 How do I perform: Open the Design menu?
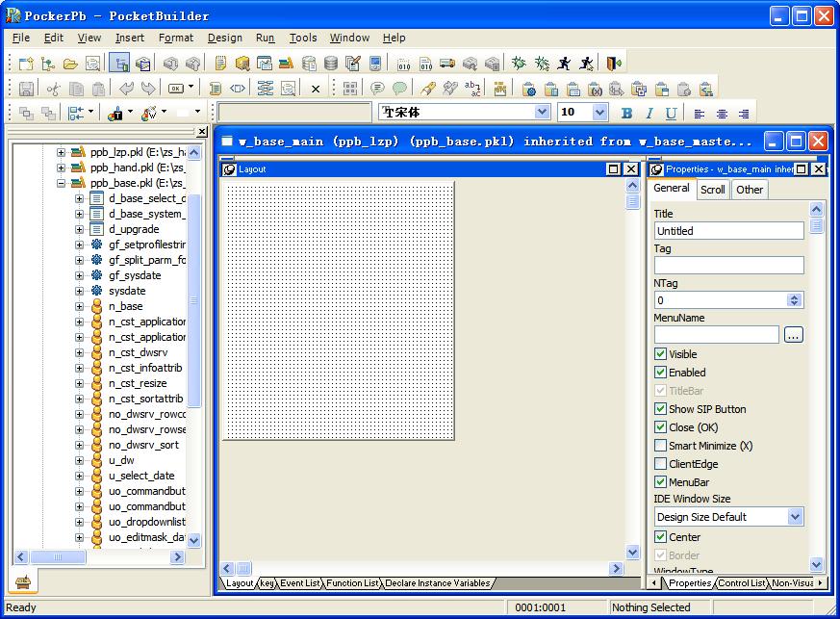[224, 38]
